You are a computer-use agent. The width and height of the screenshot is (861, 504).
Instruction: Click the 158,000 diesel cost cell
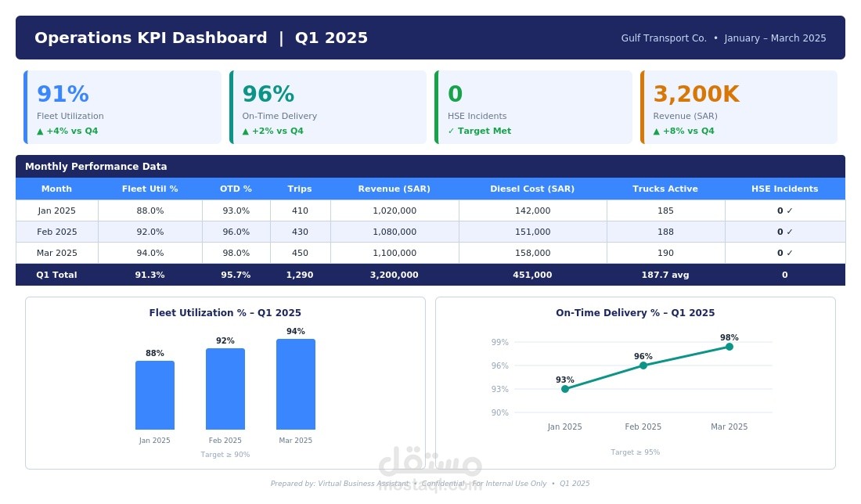532,253
